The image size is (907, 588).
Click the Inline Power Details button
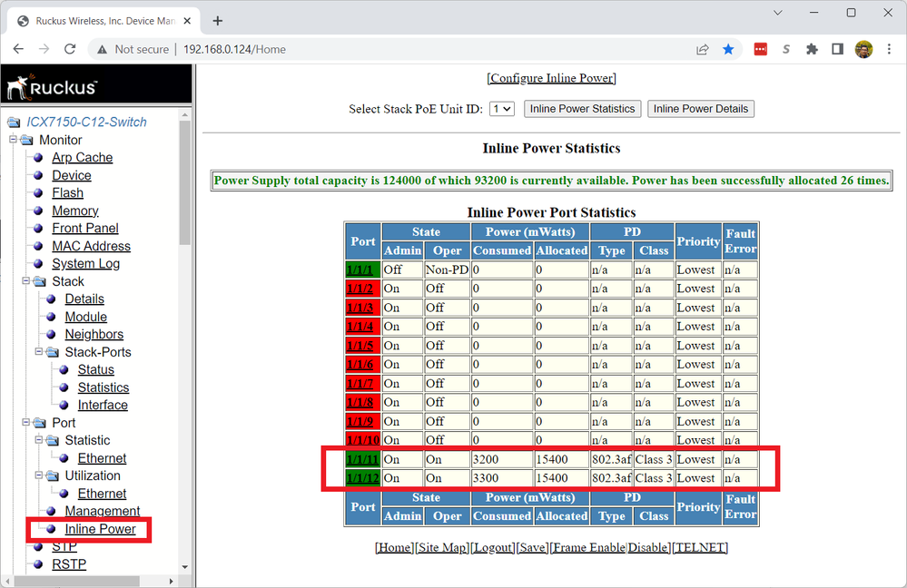pos(700,109)
